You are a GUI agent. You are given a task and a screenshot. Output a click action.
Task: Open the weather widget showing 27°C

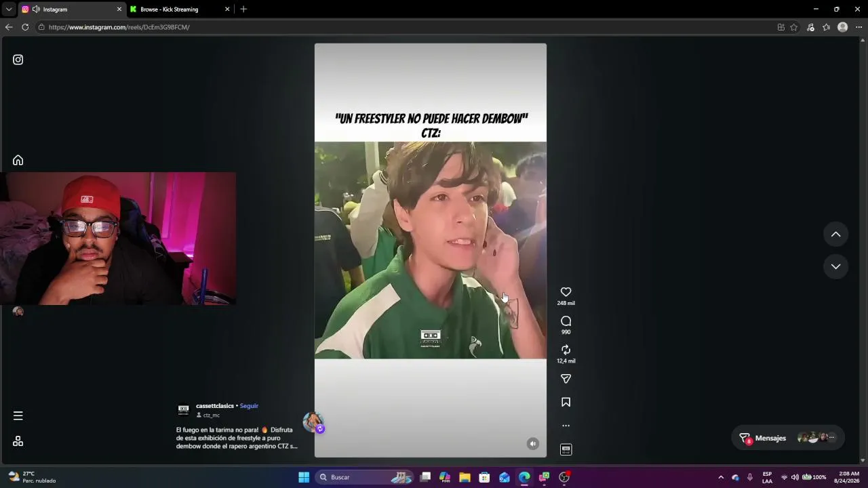point(32,477)
